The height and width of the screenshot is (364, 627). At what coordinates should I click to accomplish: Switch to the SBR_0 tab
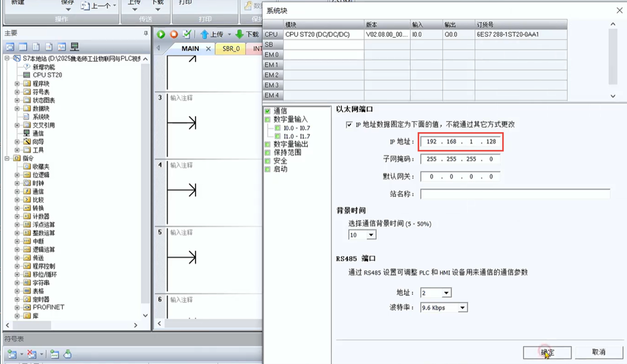pyautogui.click(x=230, y=48)
